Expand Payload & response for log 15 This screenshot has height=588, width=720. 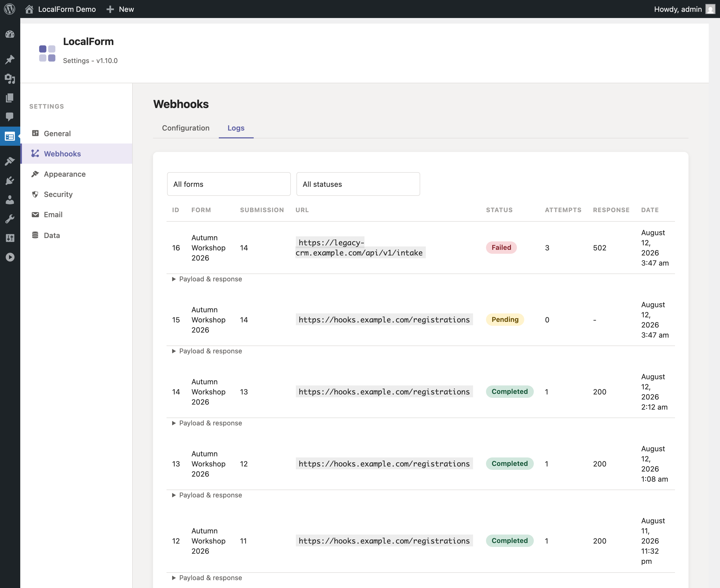pyautogui.click(x=207, y=351)
